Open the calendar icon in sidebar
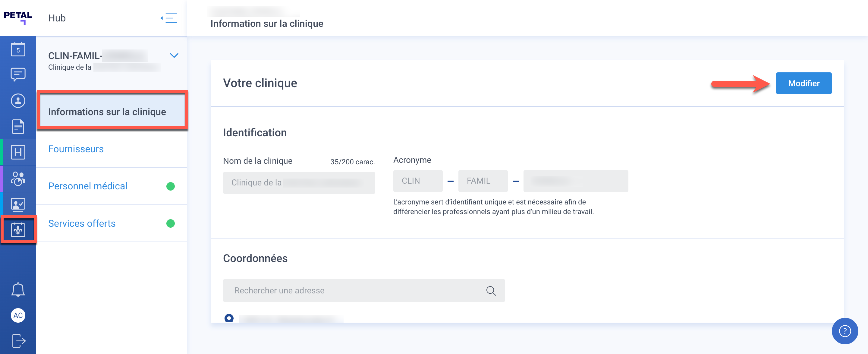 [18, 50]
